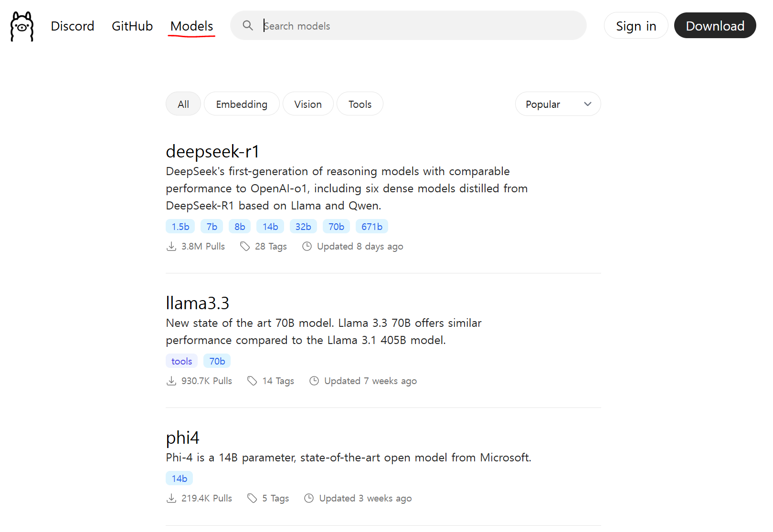Screen dimensions: 773x532
Task: Click the download icon beside 219.4K Pulls
Action: pyautogui.click(x=171, y=498)
